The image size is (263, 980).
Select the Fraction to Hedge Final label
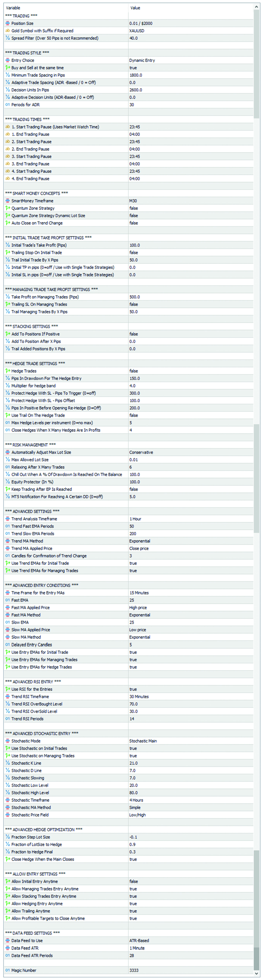click(32, 852)
